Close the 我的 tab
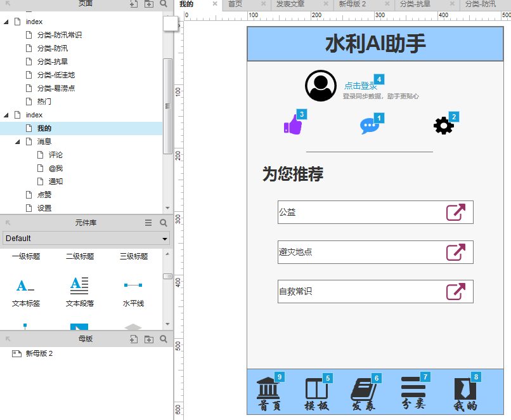 pyautogui.click(x=215, y=4)
